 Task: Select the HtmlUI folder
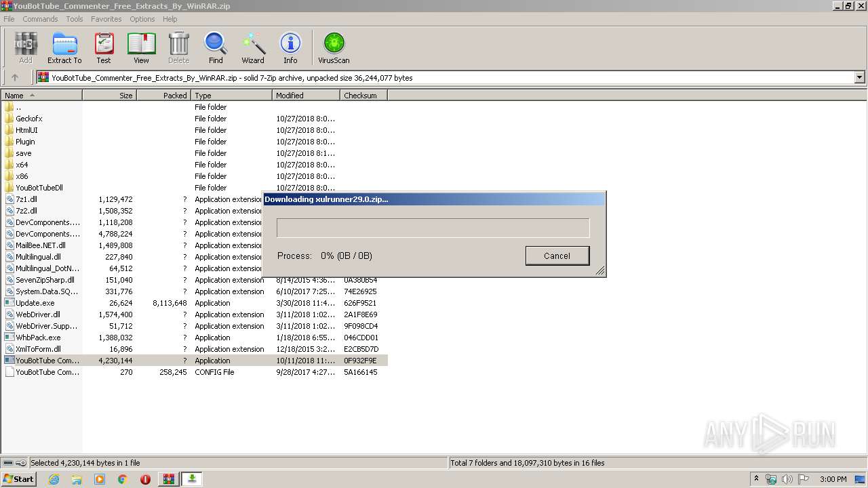coord(26,130)
